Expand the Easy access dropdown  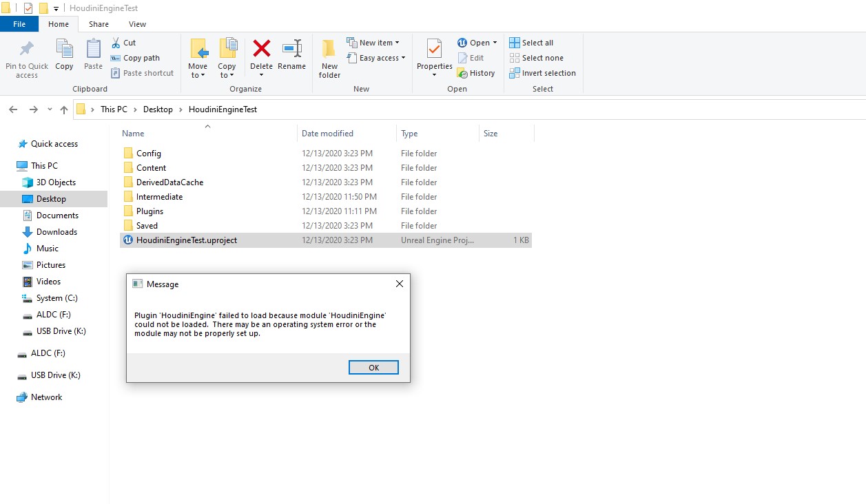click(x=376, y=58)
